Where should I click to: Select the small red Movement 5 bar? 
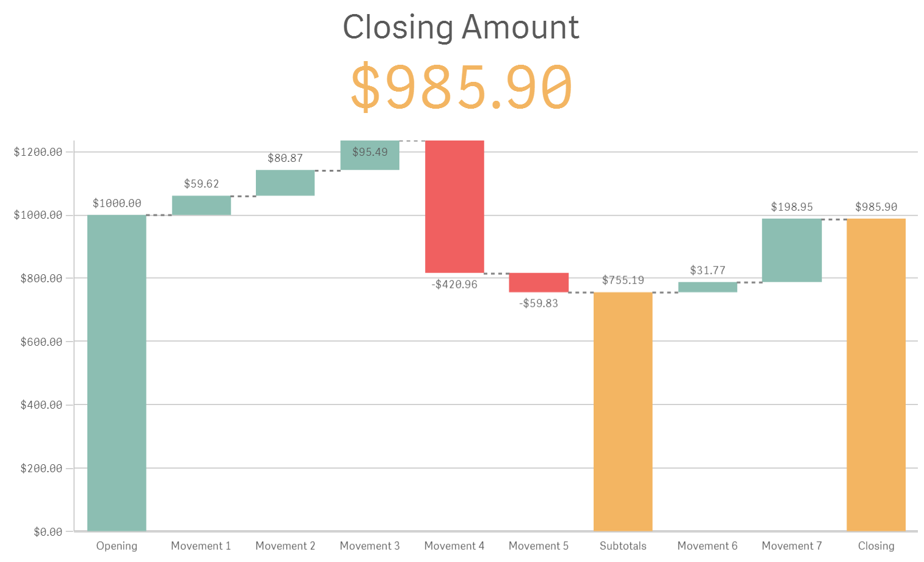point(539,282)
